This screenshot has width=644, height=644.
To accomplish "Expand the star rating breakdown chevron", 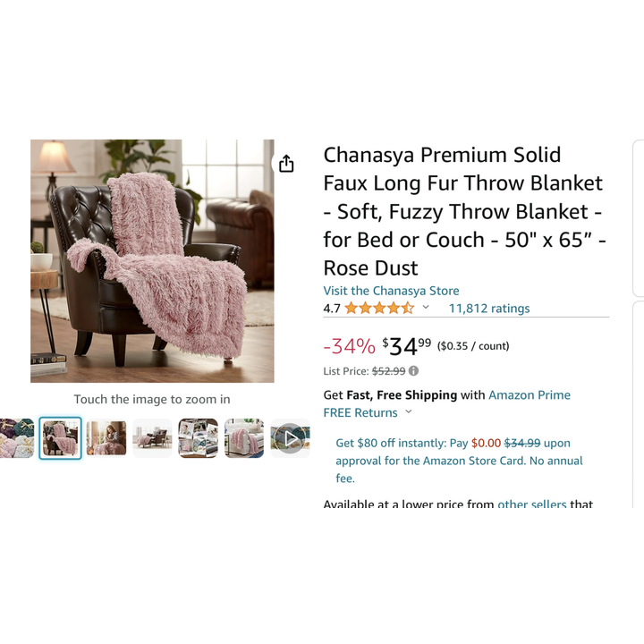I will pyautogui.click(x=426, y=307).
